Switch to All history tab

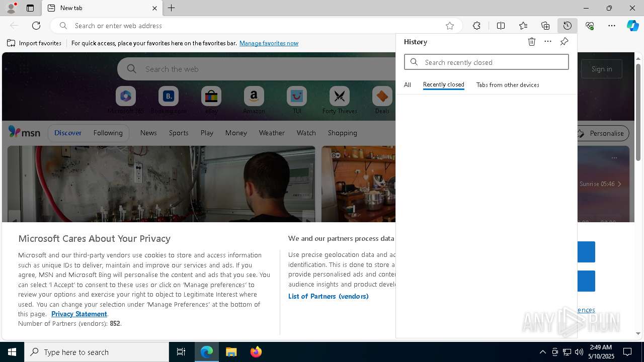point(408,85)
